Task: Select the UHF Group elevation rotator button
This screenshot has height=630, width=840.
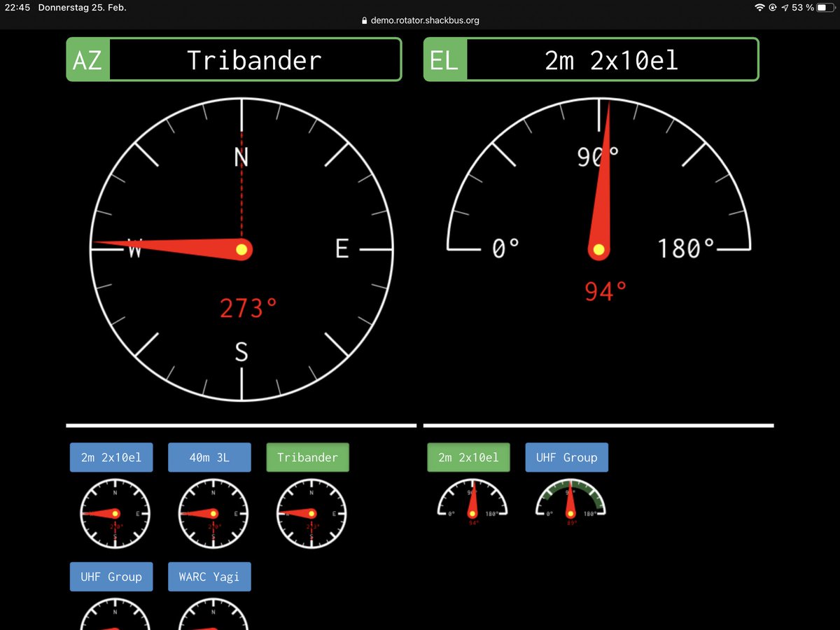Action: 566,458
